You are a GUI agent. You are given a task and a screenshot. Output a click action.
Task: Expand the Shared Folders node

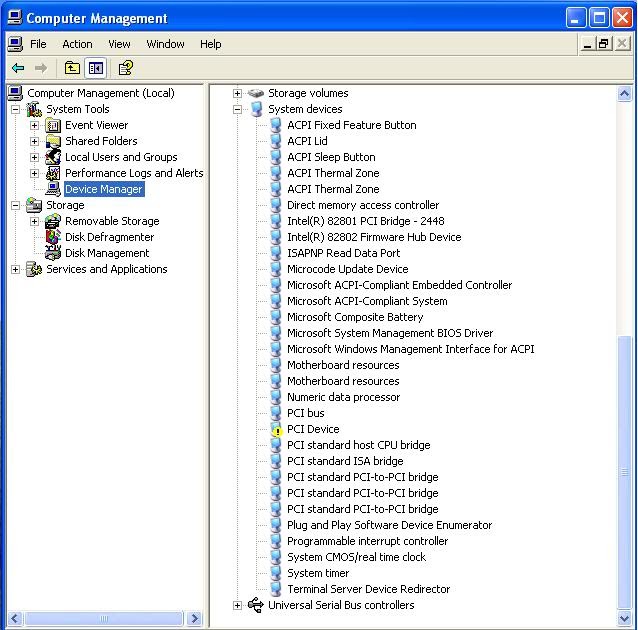click(35, 142)
